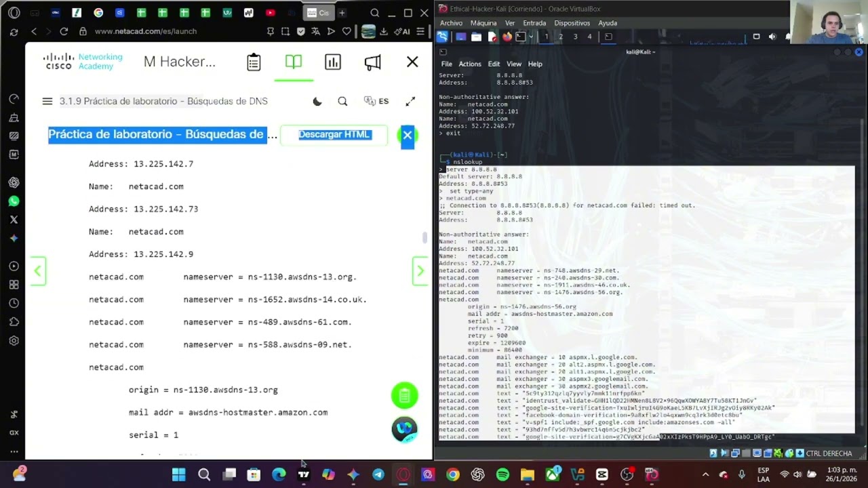Open Dispositivos menu in VirtualBox
The width and height of the screenshot is (868, 488).
coord(572,23)
